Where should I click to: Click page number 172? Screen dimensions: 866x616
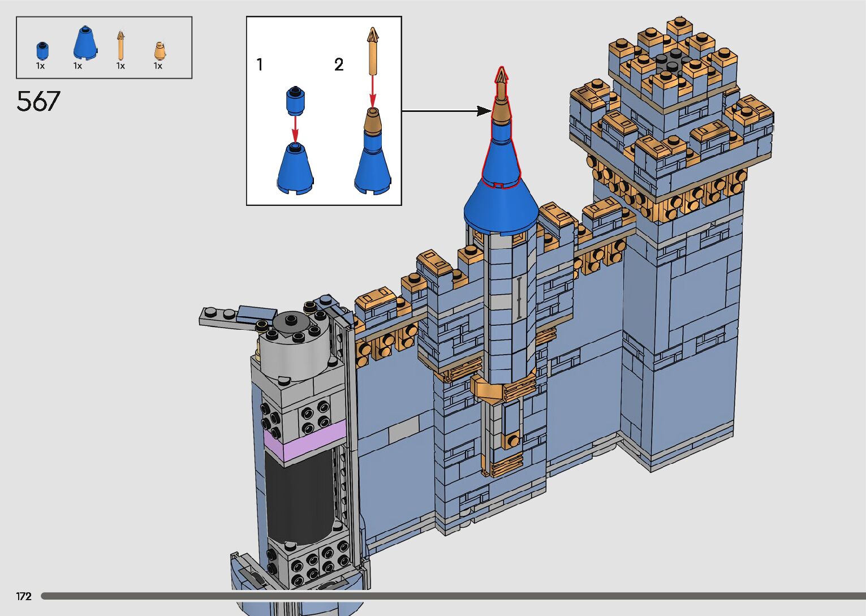click(24, 596)
